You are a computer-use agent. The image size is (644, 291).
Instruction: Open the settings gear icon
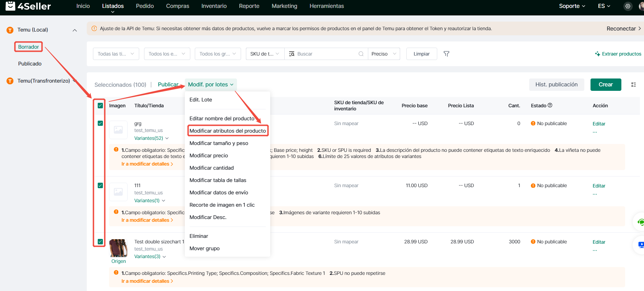(628, 6)
